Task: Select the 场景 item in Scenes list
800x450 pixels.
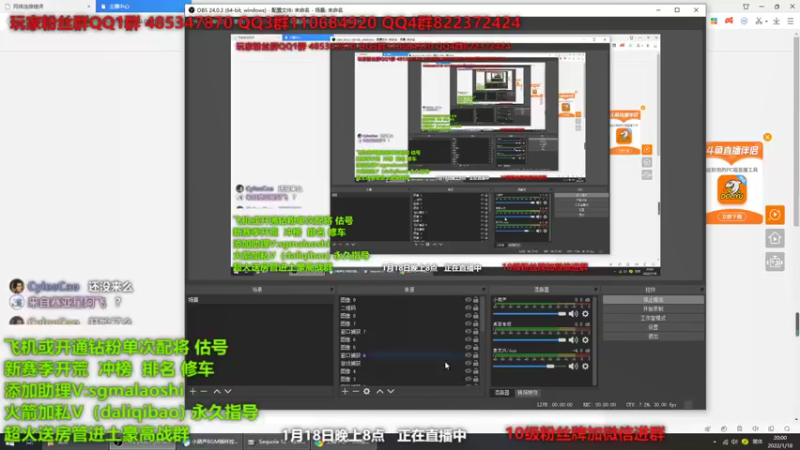Action: tap(260, 300)
